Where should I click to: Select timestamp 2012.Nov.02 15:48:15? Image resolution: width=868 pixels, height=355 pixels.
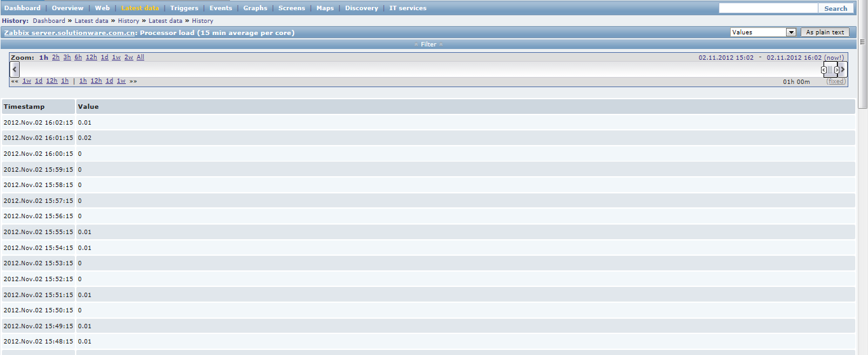click(38, 341)
